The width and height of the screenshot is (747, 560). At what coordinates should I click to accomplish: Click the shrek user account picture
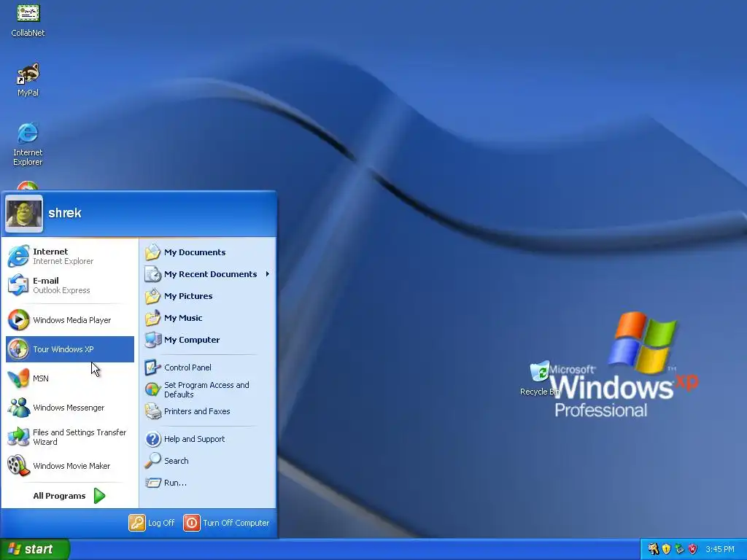pos(24,214)
